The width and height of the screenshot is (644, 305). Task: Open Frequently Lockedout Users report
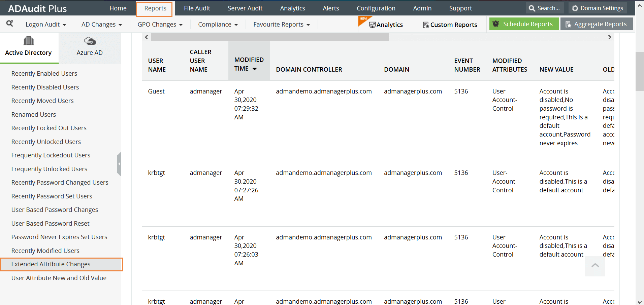click(x=51, y=155)
